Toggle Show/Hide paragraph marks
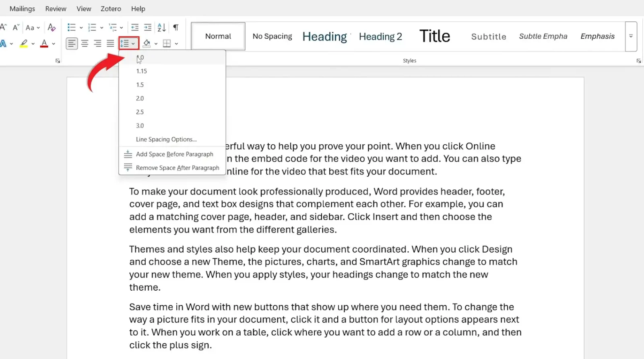The width and height of the screenshot is (644, 359). 176,27
